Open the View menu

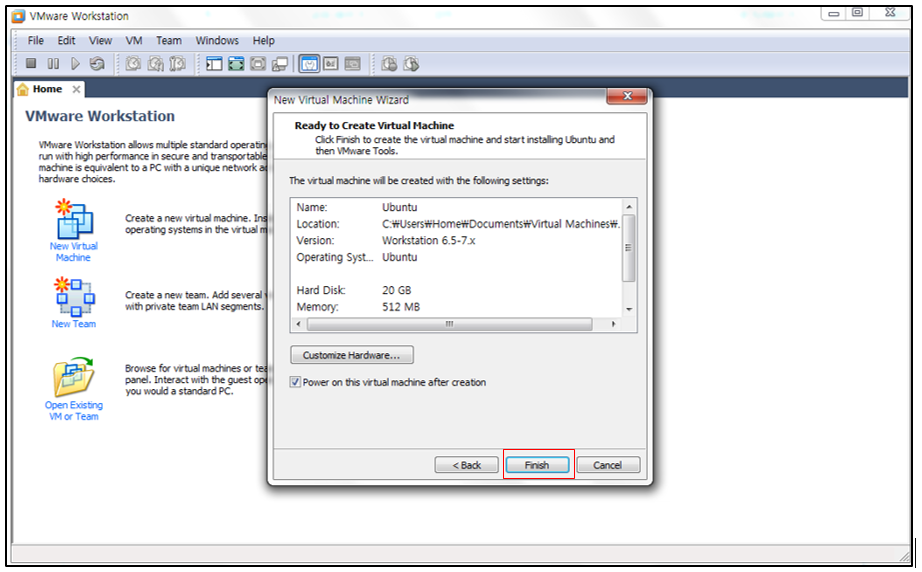tap(100, 41)
